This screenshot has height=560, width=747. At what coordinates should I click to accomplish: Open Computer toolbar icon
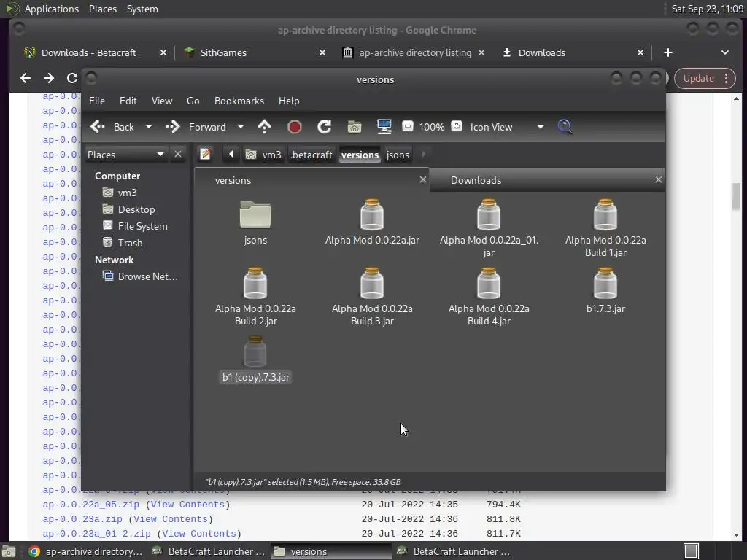pos(384,127)
